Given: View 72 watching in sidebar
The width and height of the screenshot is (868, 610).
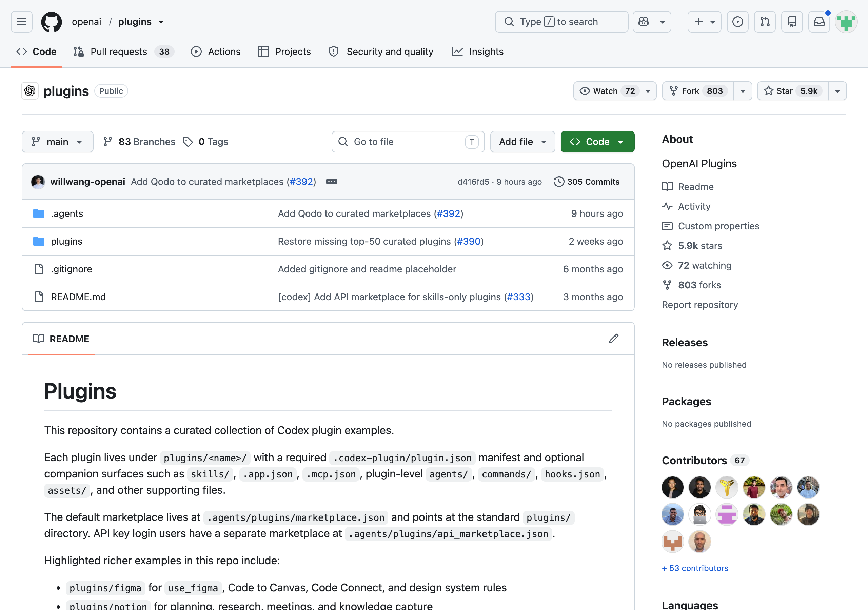Looking at the screenshot, I should (x=697, y=265).
